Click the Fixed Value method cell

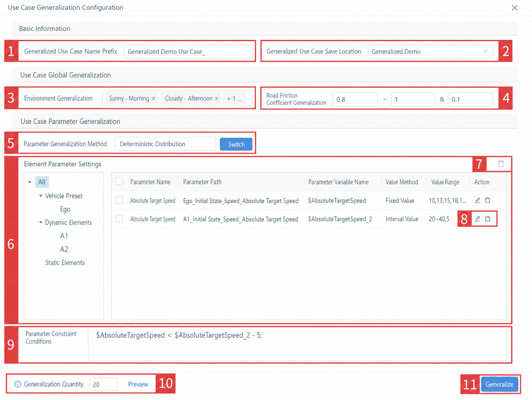click(x=400, y=201)
